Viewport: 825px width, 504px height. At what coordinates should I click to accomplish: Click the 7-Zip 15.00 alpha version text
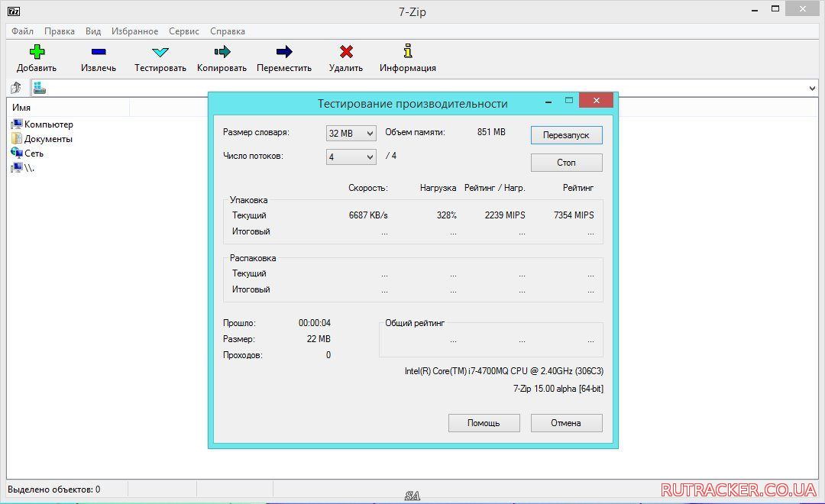pyautogui.click(x=558, y=389)
